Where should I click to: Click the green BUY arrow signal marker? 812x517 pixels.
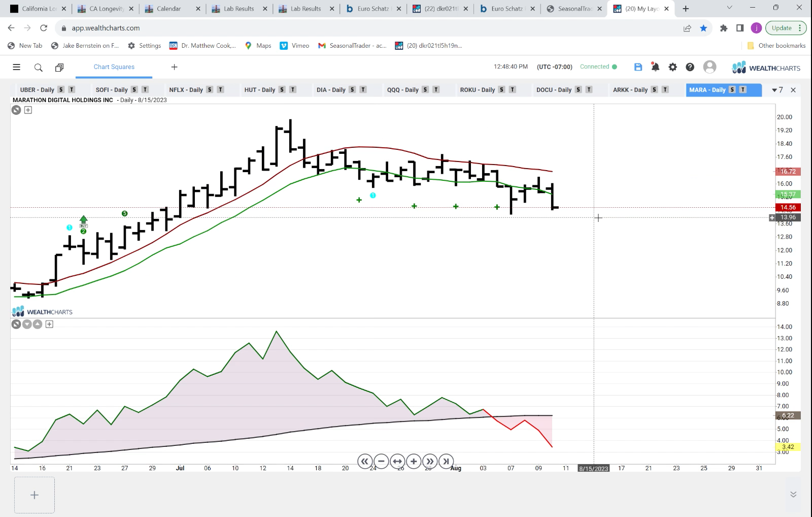[x=84, y=221]
